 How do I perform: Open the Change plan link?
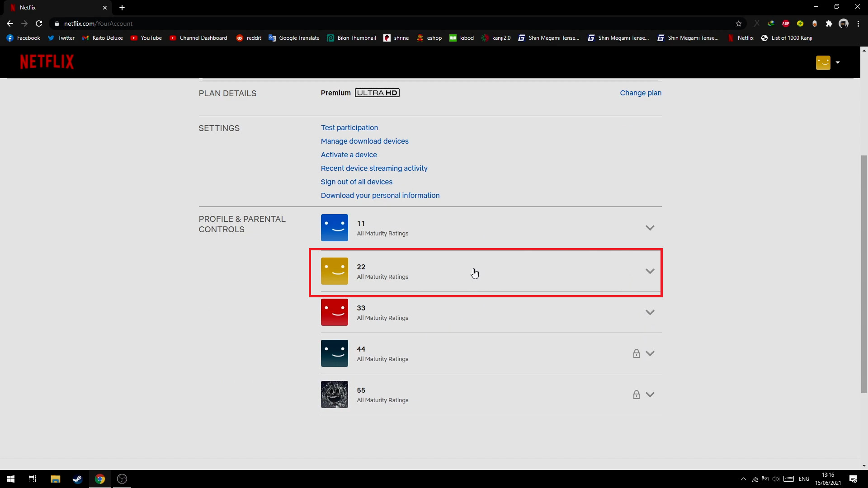click(x=640, y=93)
